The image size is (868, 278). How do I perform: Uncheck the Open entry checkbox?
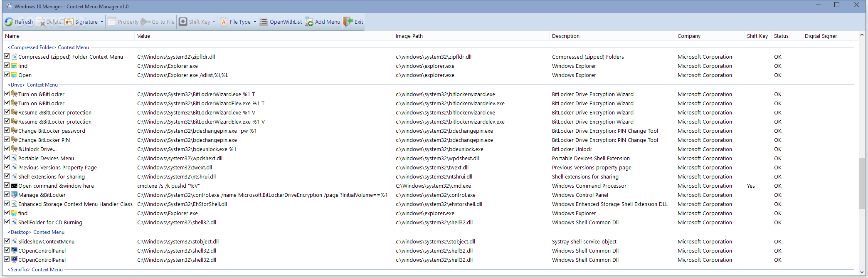pyautogui.click(x=7, y=74)
